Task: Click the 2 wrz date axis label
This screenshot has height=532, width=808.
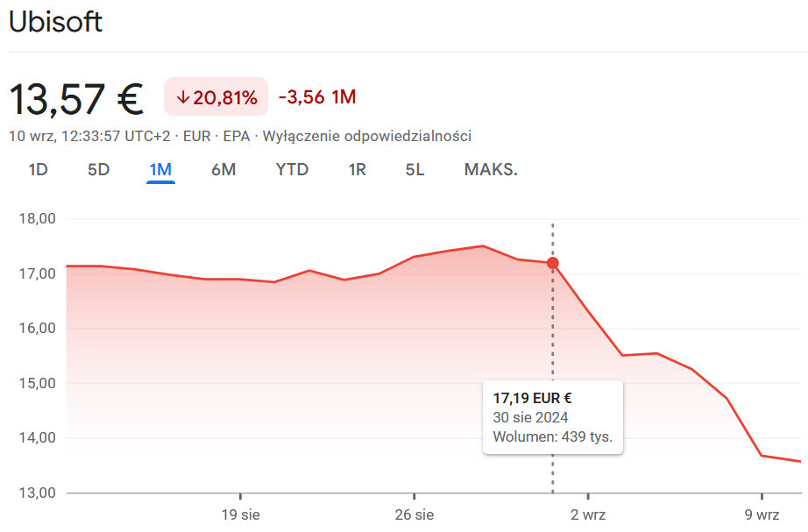Action: [x=588, y=514]
